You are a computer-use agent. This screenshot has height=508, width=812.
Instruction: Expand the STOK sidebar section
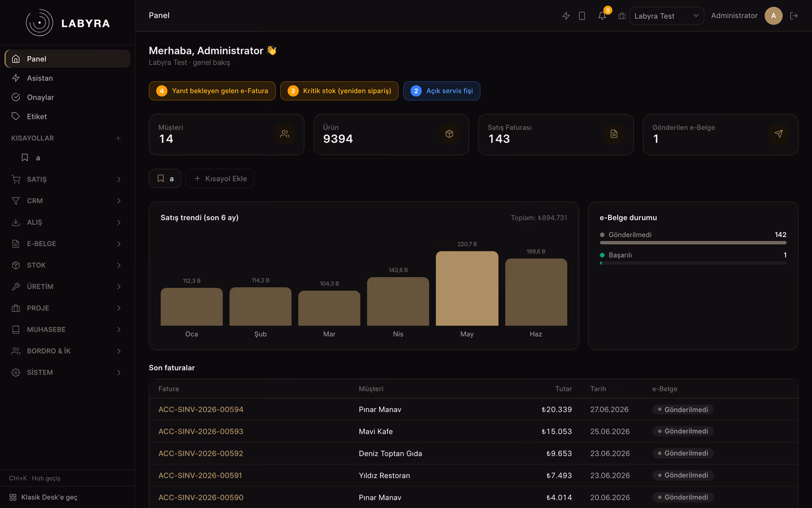pos(67,265)
